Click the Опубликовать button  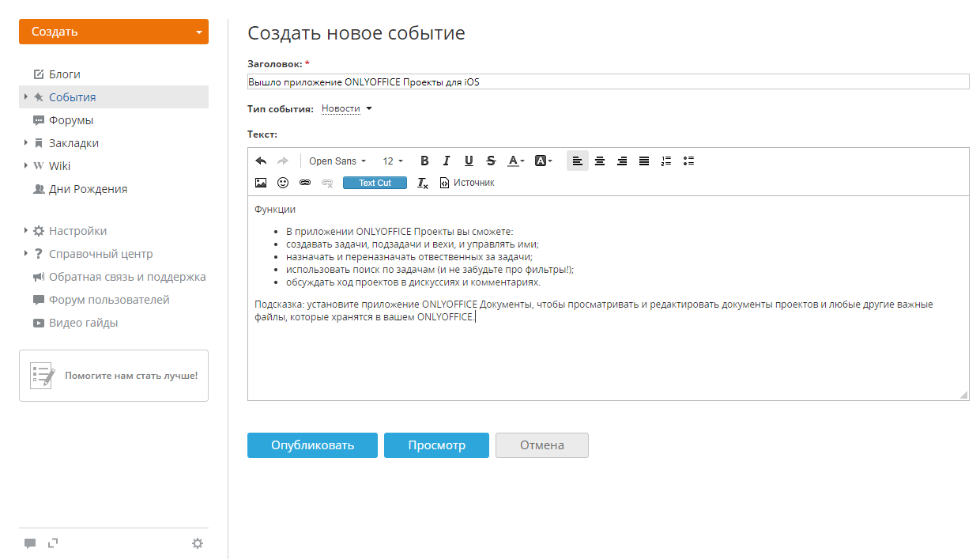click(x=313, y=445)
